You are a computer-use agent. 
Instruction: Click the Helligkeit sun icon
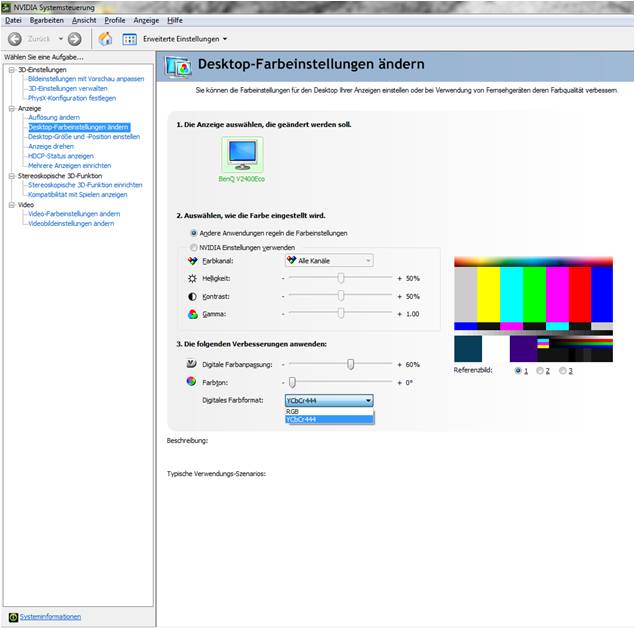tap(193, 278)
